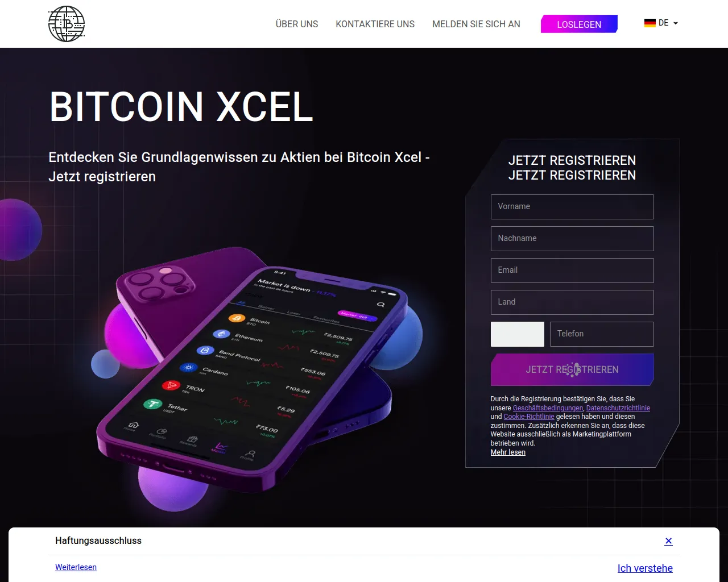Viewport: 728px width, 582px height.
Task: Click into the Email field
Action: click(572, 271)
